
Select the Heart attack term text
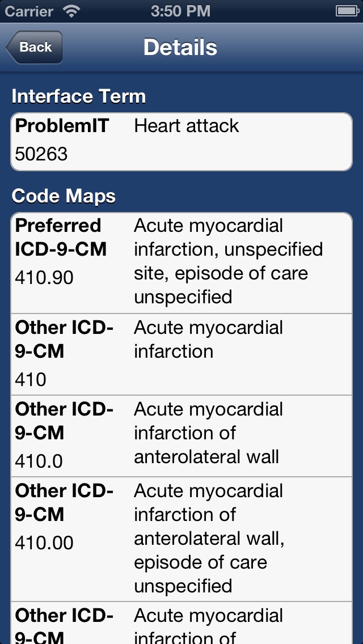(187, 126)
